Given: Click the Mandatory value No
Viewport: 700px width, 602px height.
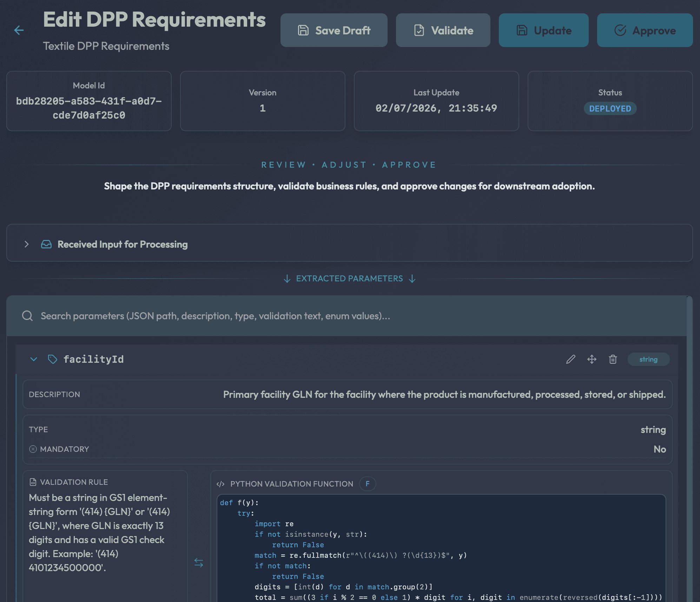Looking at the screenshot, I should [660, 449].
